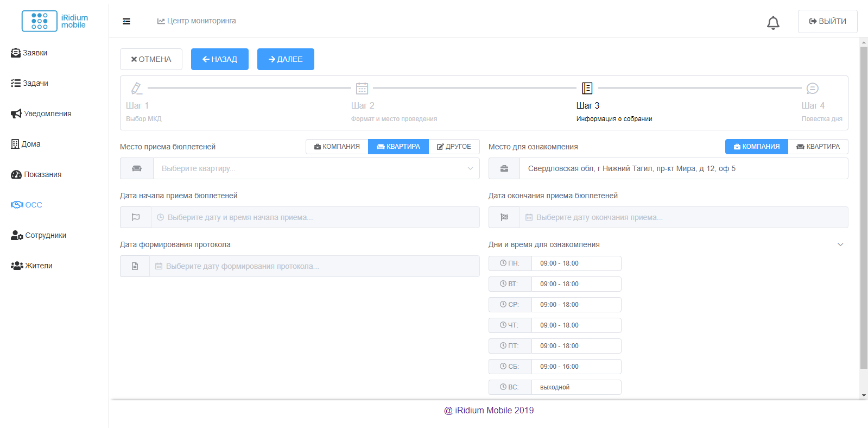Screen dimensions: 868x428
Task: Open the reception end date picker
Action: coord(684,217)
